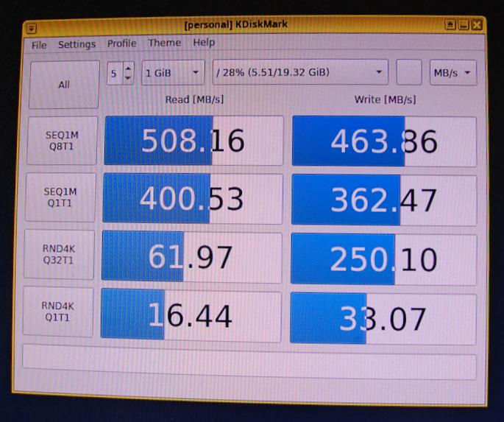
Task: Open the Help menu
Action: [x=204, y=42]
